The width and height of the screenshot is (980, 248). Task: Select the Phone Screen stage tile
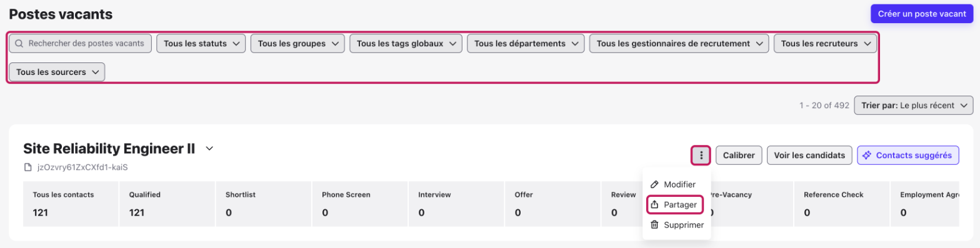click(x=359, y=204)
